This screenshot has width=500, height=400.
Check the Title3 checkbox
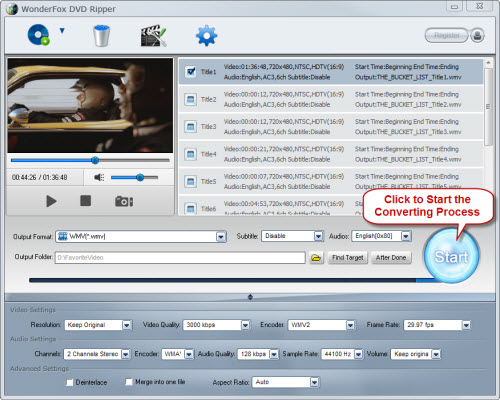click(190, 127)
